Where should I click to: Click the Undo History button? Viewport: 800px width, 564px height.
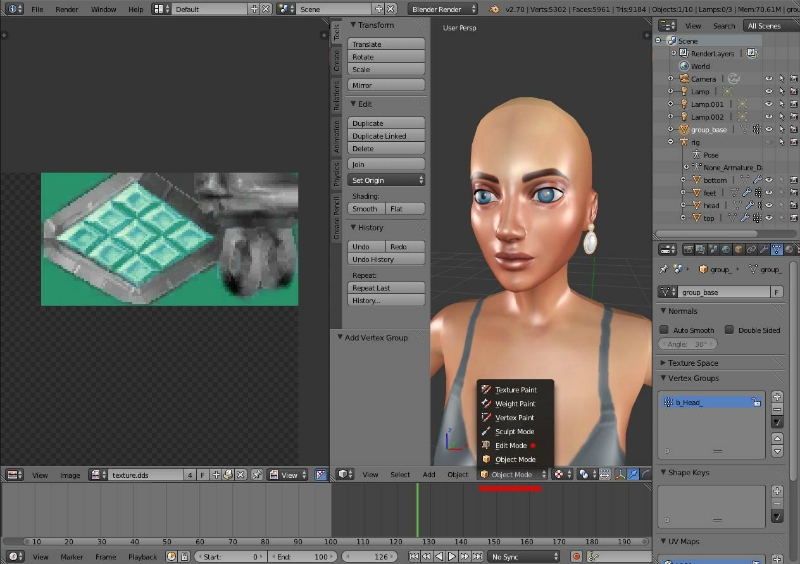(x=387, y=259)
